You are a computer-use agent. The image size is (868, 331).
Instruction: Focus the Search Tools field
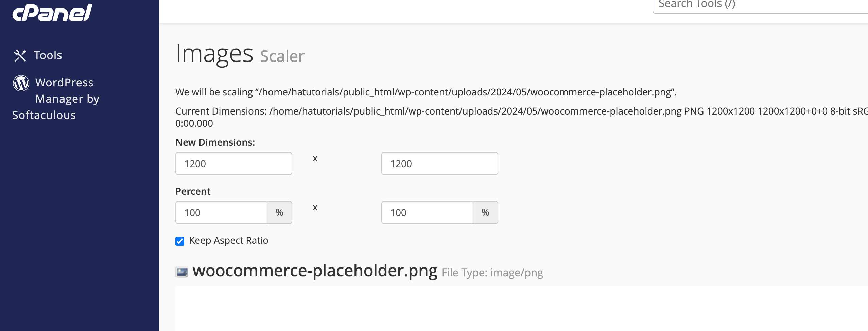point(760,5)
